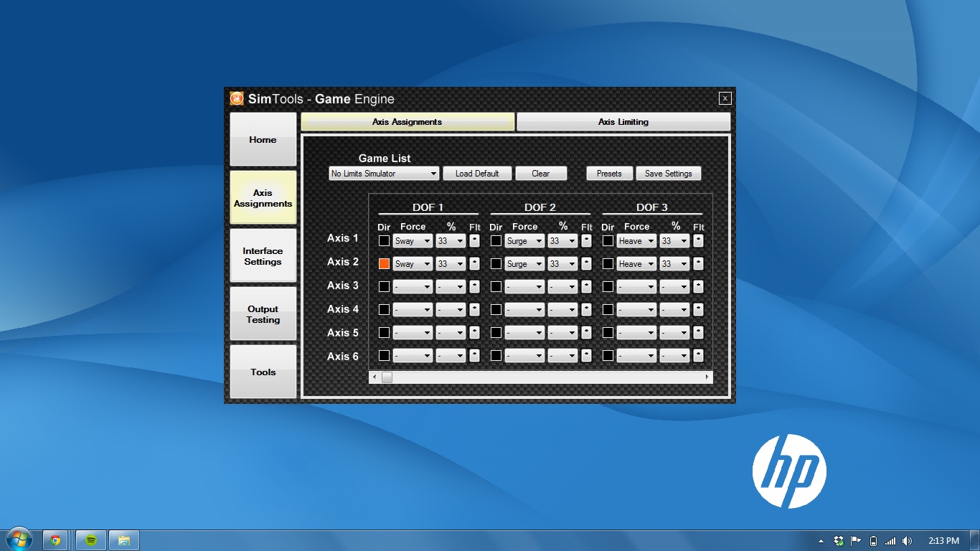Click the Clear button
Screen dimensions: 980x551
(x=541, y=174)
